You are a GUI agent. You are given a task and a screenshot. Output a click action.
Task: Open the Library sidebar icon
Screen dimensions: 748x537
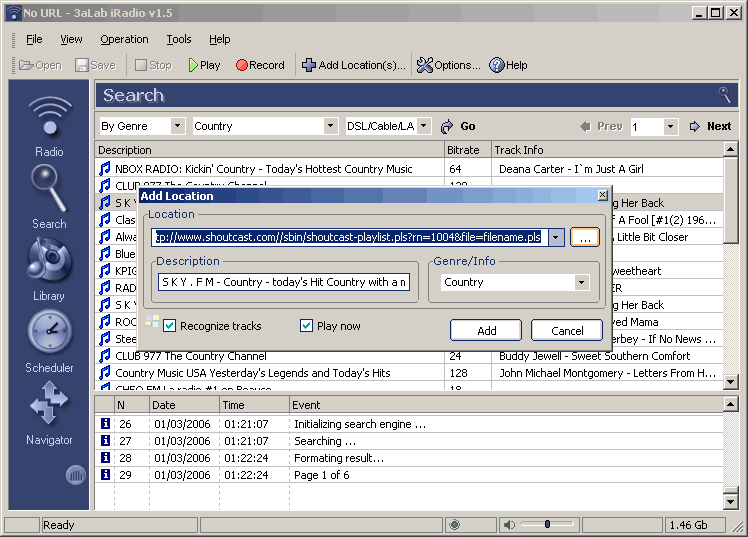[49, 261]
